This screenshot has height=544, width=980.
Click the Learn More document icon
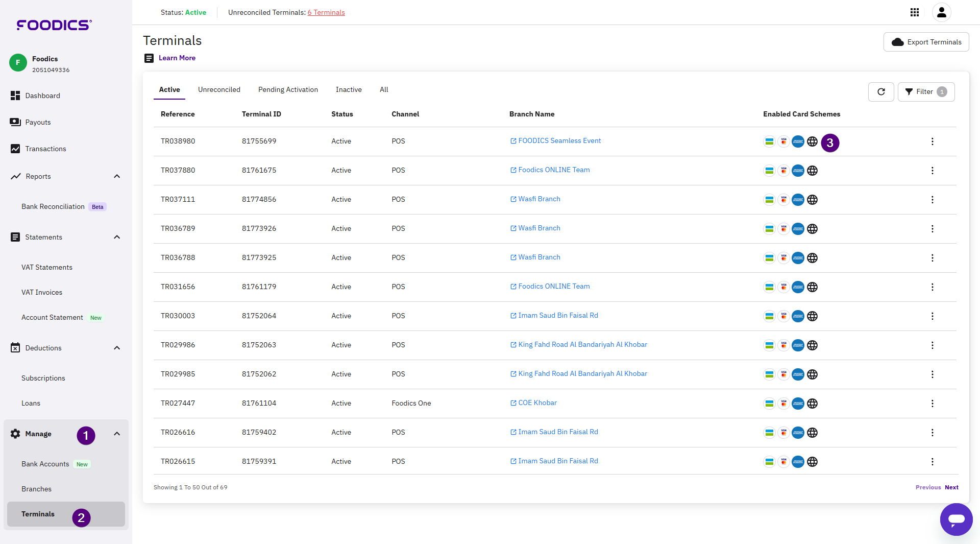149,58
